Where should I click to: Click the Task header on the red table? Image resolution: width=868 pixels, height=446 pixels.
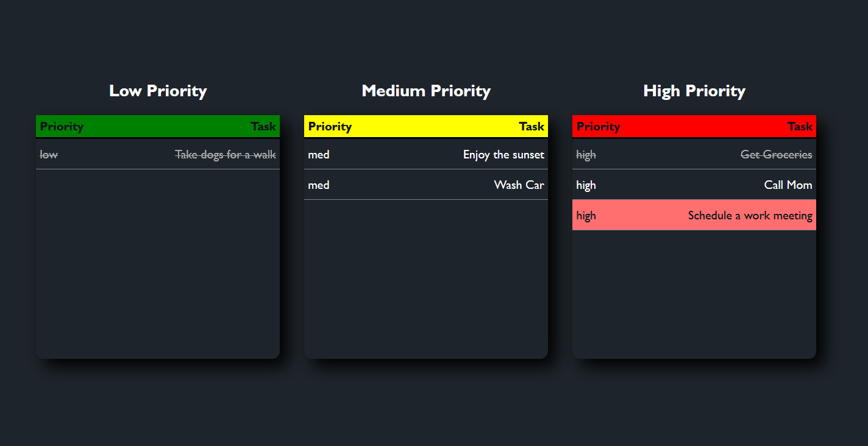(x=800, y=126)
